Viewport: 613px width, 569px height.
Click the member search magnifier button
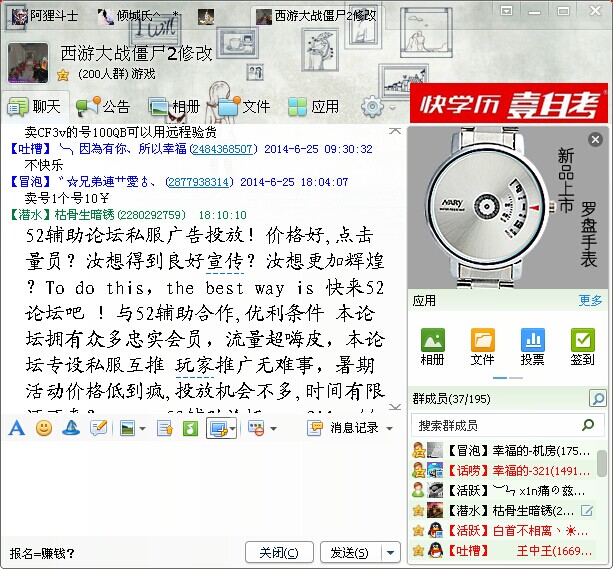[x=597, y=398]
